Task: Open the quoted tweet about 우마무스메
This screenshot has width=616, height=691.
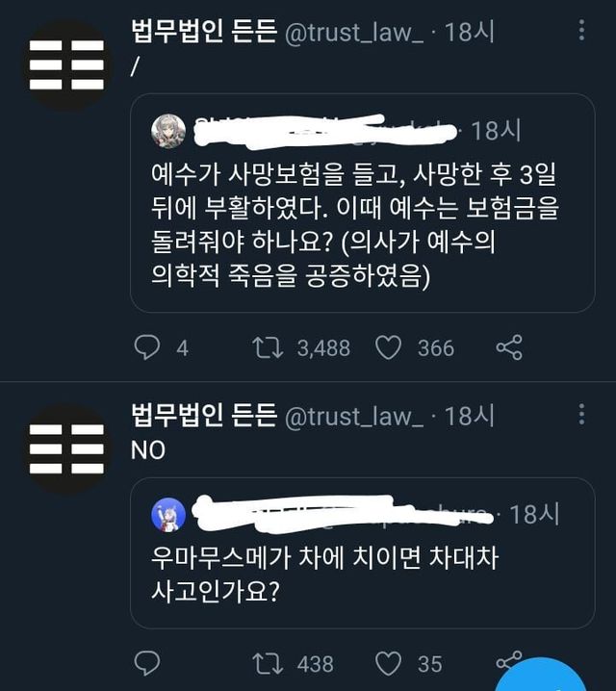Action: point(362,573)
